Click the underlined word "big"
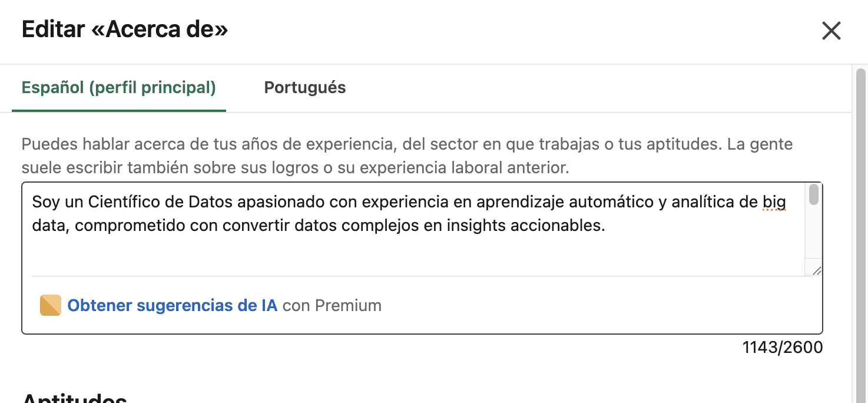This screenshot has height=403, width=868. 774,202
